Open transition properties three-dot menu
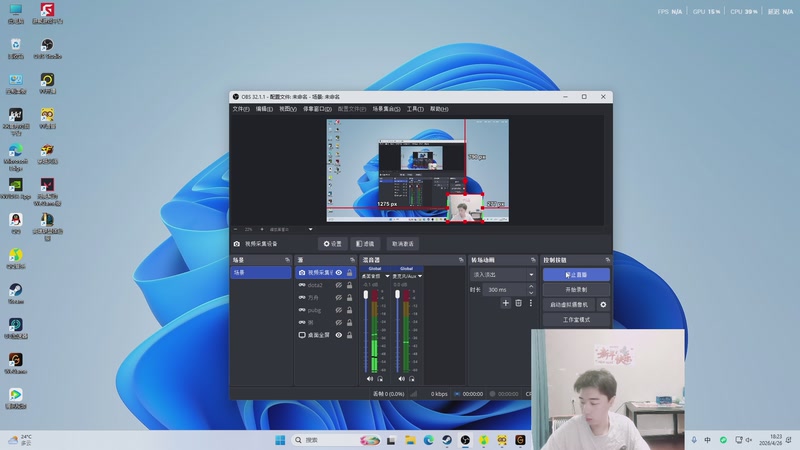 (x=531, y=303)
